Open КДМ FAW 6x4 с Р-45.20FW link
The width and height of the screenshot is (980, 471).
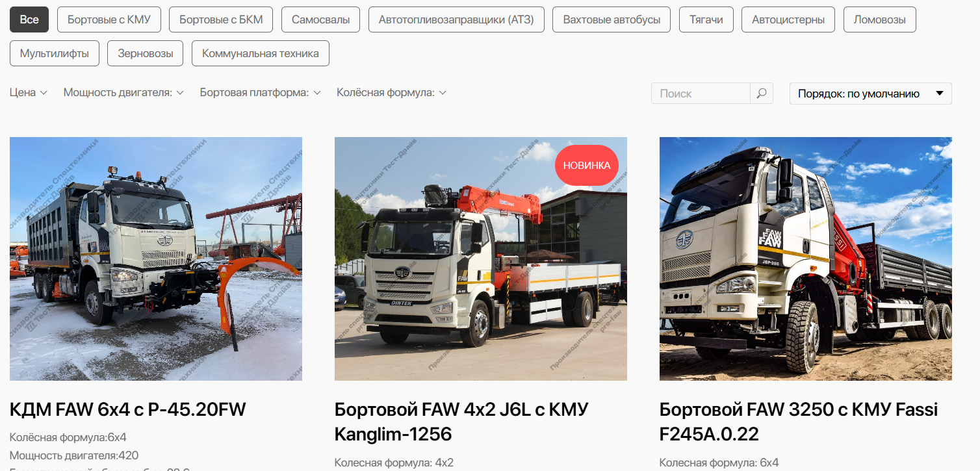[128, 409]
